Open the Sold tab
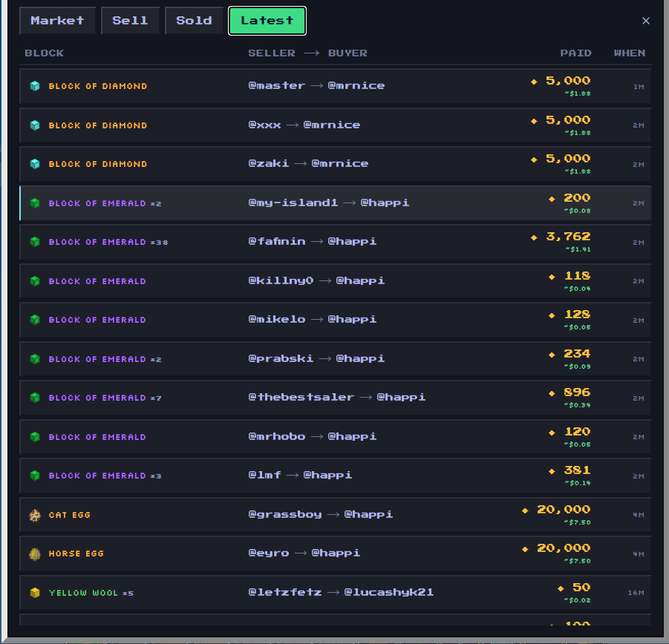 click(194, 21)
